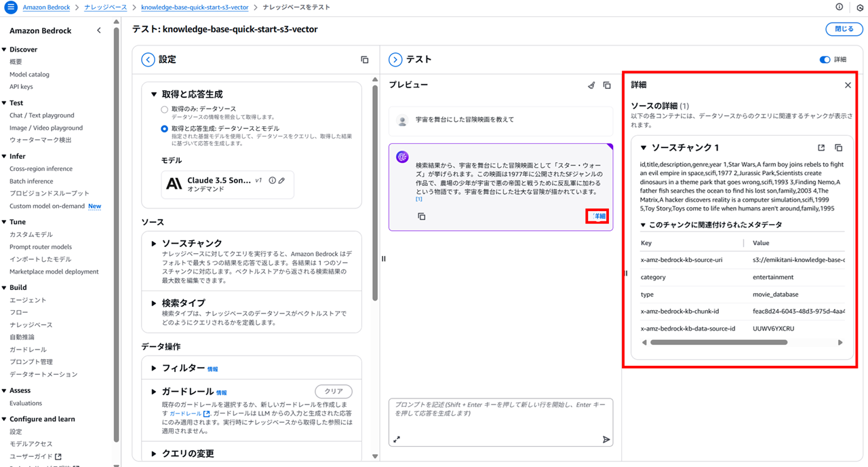The height and width of the screenshot is (467, 868).
Task: Open モデルアクセス in the sidebar
Action: coord(31,444)
